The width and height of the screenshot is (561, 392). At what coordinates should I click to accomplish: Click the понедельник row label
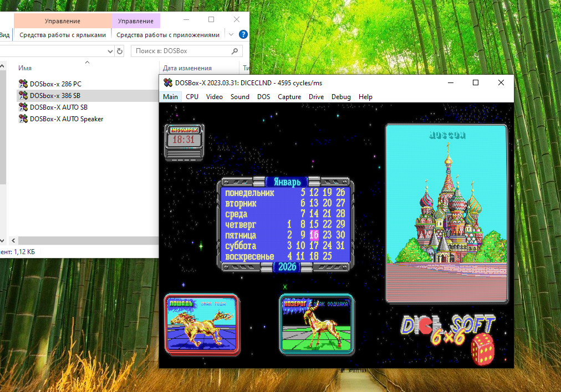tap(249, 193)
